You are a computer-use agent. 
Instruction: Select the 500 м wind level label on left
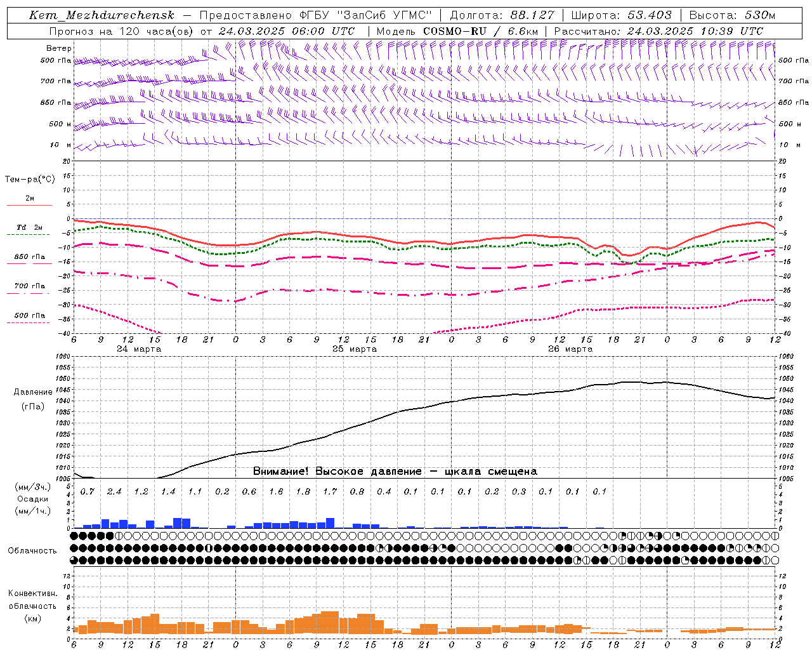(60, 124)
